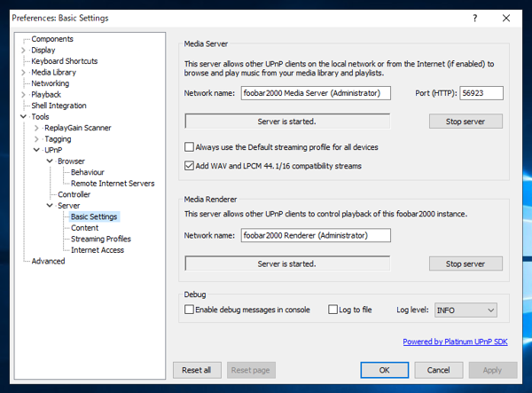Open the Log level INFO dropdown
Viewport: 532px width, 393px height.
(465, 310)
